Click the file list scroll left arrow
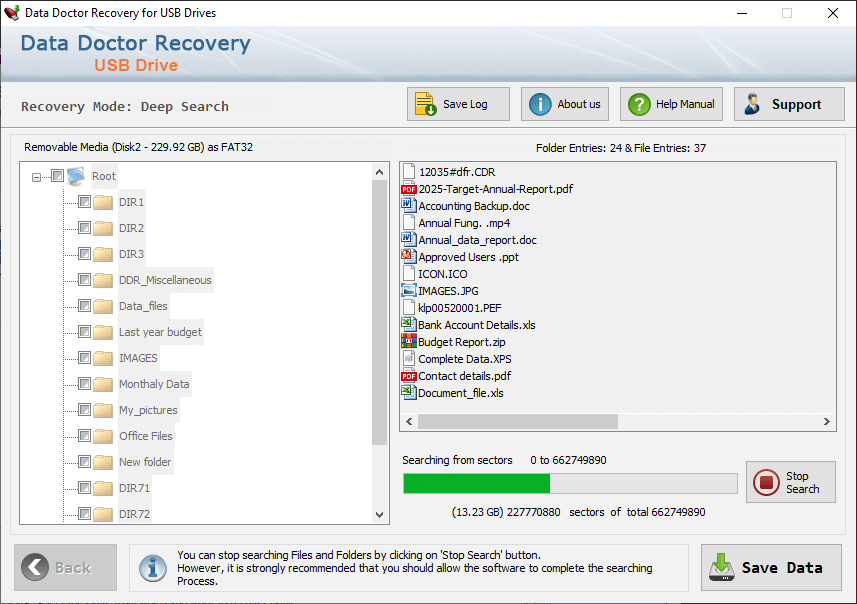The image size is (857, 604). click(409, 421)
